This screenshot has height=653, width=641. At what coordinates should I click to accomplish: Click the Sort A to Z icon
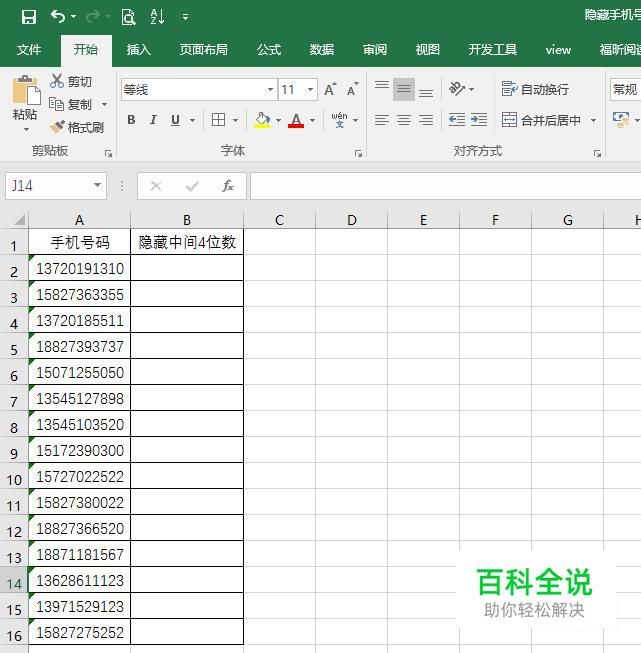point(157,17)
